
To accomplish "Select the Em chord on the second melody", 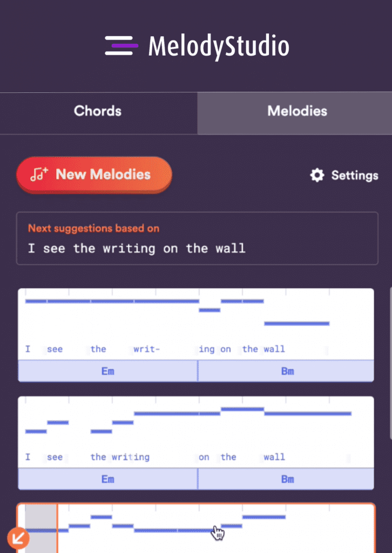I will click(107, 479).
